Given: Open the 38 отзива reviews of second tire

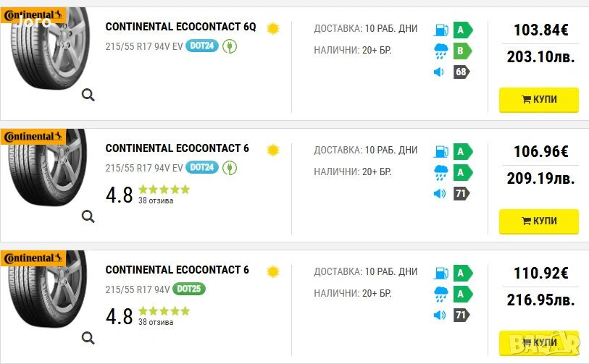Looking at the screenshot, I should 156,200.
